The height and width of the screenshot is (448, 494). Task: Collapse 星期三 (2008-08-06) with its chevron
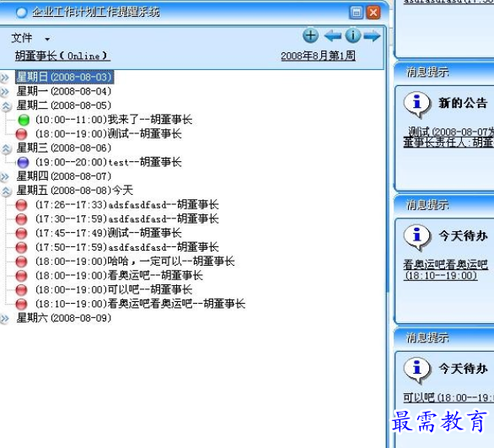(6, 148)
